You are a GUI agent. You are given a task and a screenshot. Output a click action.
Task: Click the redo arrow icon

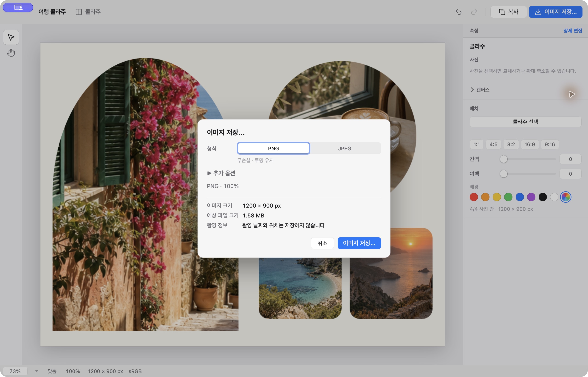point(474,12)
